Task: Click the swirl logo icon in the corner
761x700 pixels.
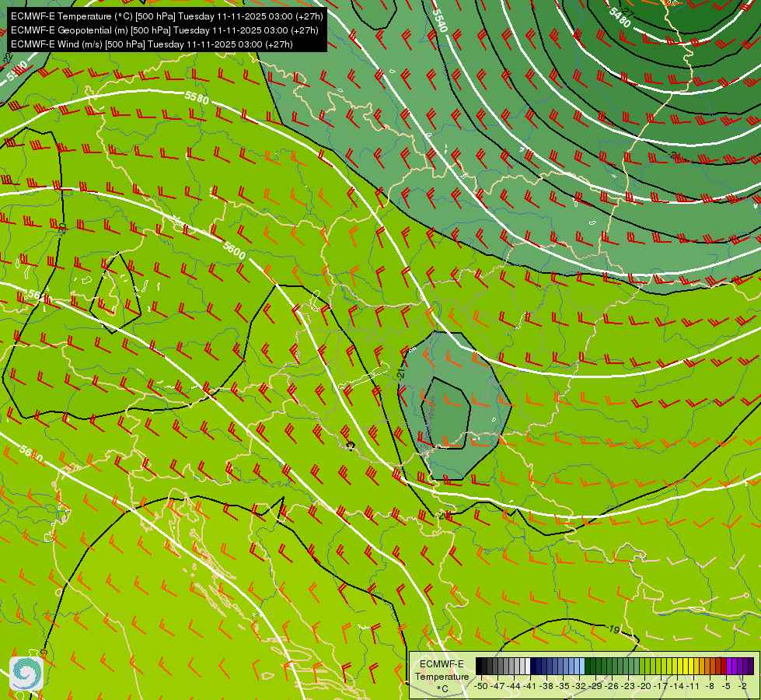Action: pyautogui.click(x=26, y=674)
